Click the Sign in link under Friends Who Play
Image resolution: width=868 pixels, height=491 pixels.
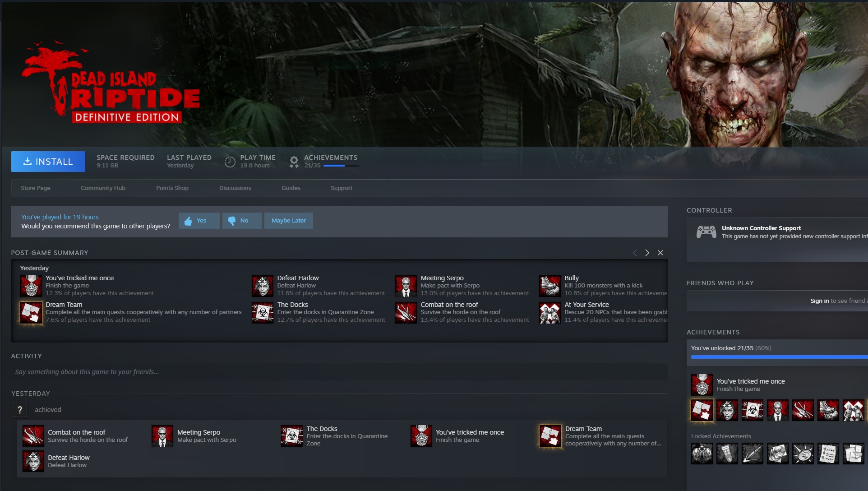819,301
